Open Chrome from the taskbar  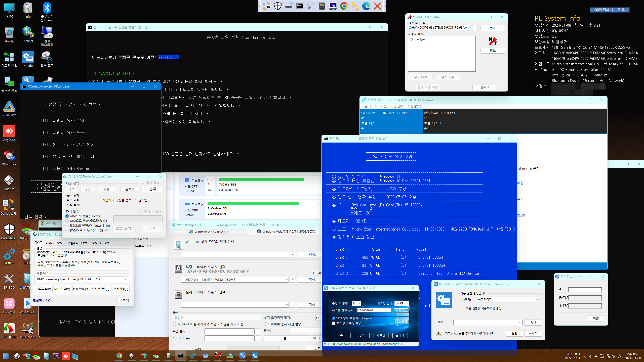(x=119, y=356)
